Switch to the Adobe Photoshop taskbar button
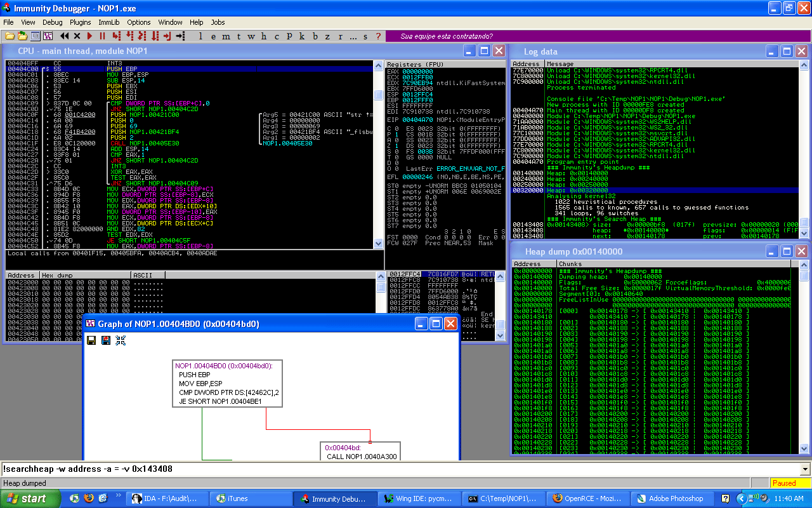Viewport: 812px width, 508px height. (671, 498)
